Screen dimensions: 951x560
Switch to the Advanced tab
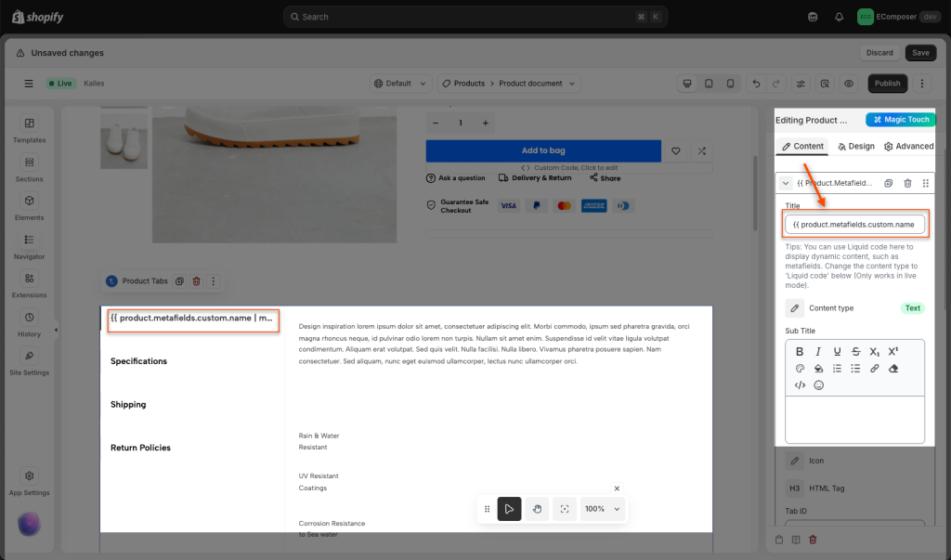click(908, 146)
